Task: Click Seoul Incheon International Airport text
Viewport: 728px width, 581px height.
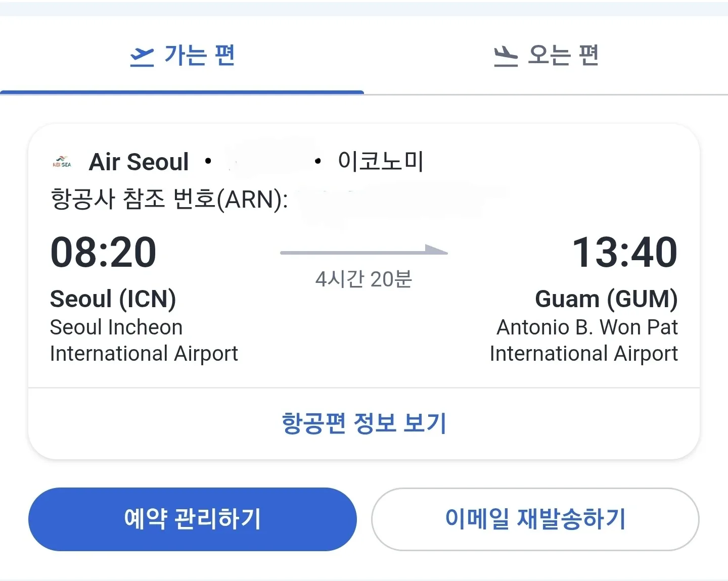Action: 144,341
